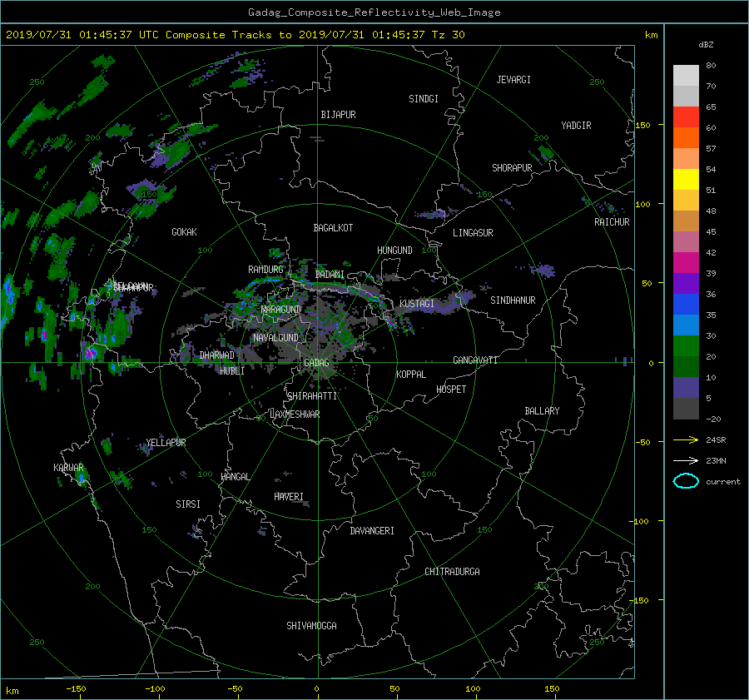
Task: Click the legend value 80 at scale top
Action: tap(711, 66)
